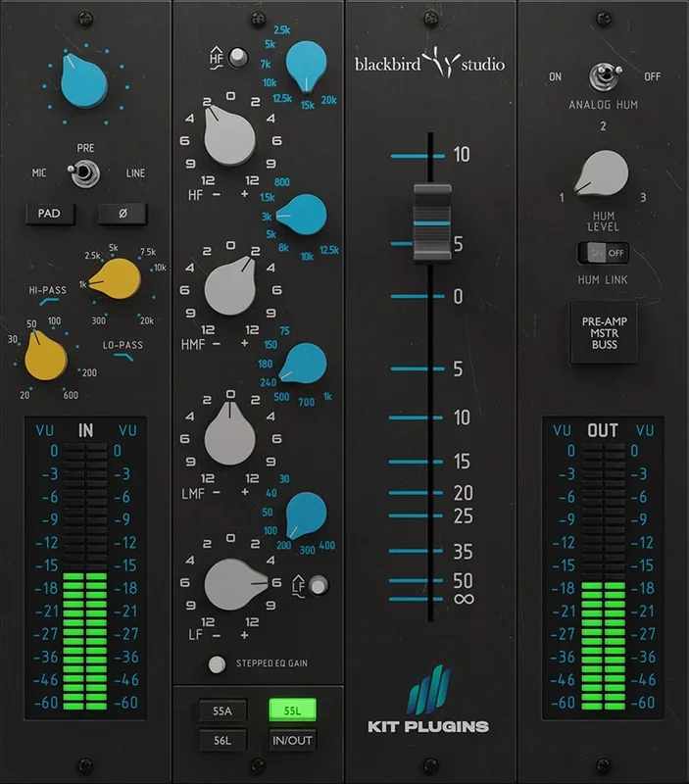Click the LO-PASS filter shape icon
The height and width of the screenshot is (784, 689).
[123, 357]
